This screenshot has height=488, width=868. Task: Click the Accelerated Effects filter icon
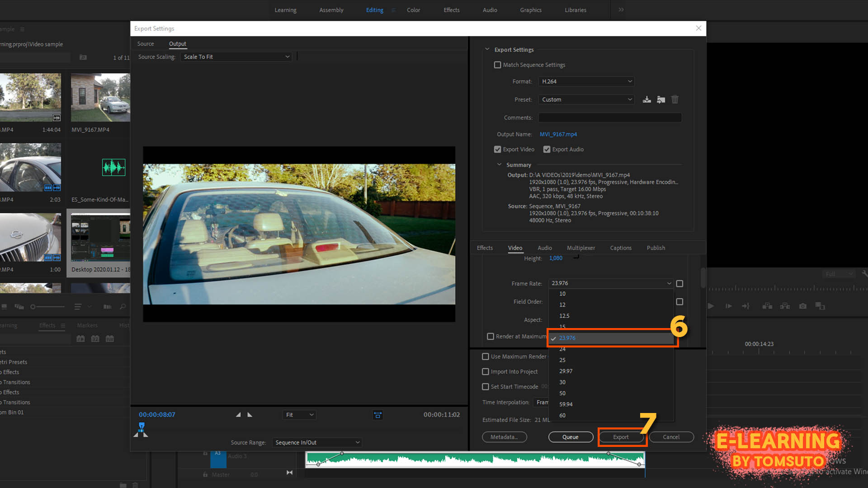[x=80, y=338]
